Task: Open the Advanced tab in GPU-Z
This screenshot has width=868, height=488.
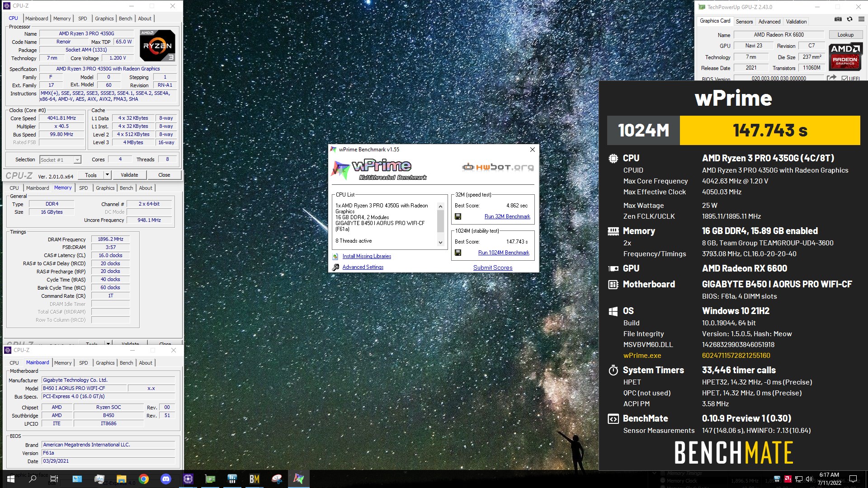Action: pyautogui.click(x=769, y=21)
